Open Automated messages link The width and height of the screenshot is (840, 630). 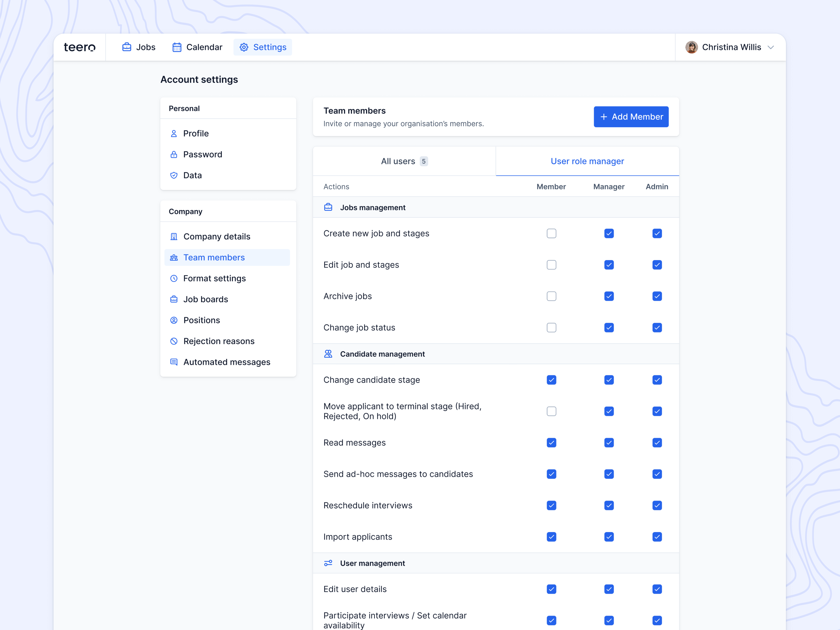(227, 362)
